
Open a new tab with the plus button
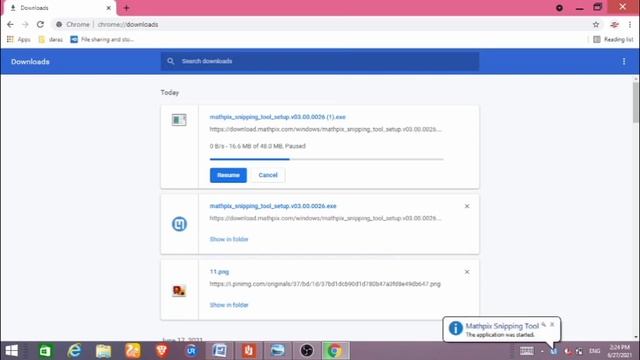(127, 8)
